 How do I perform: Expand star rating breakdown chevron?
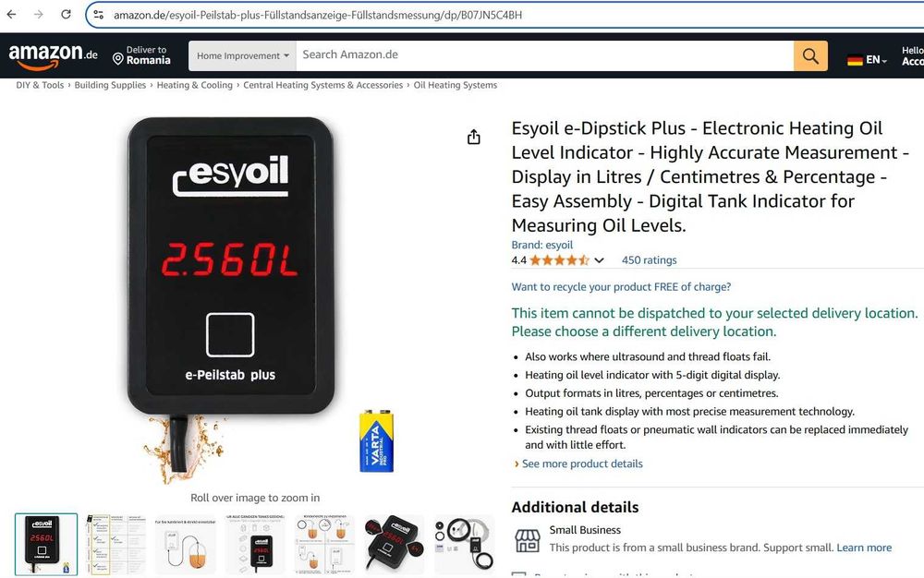[x=599, y=260]
